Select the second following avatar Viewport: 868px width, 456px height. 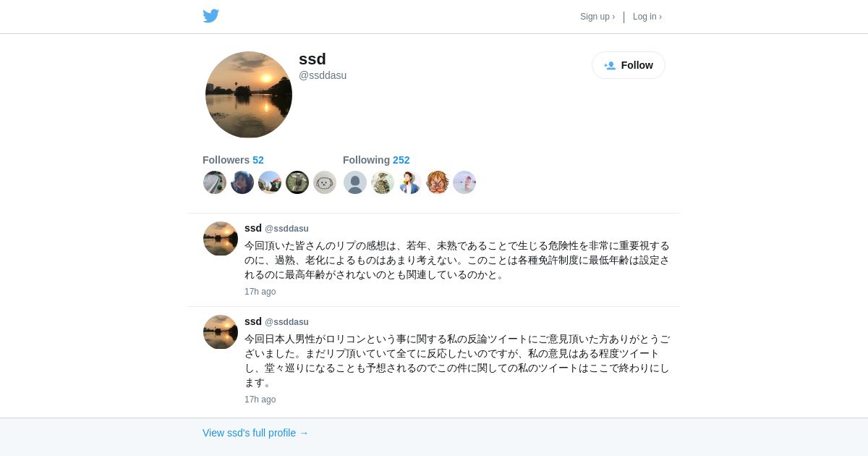pos(383,182)
